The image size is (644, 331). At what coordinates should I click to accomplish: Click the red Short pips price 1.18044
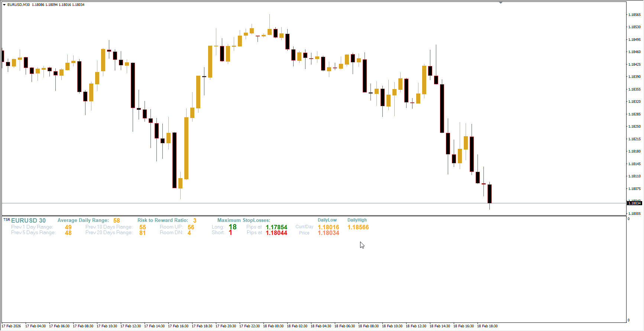click(276, 233)
